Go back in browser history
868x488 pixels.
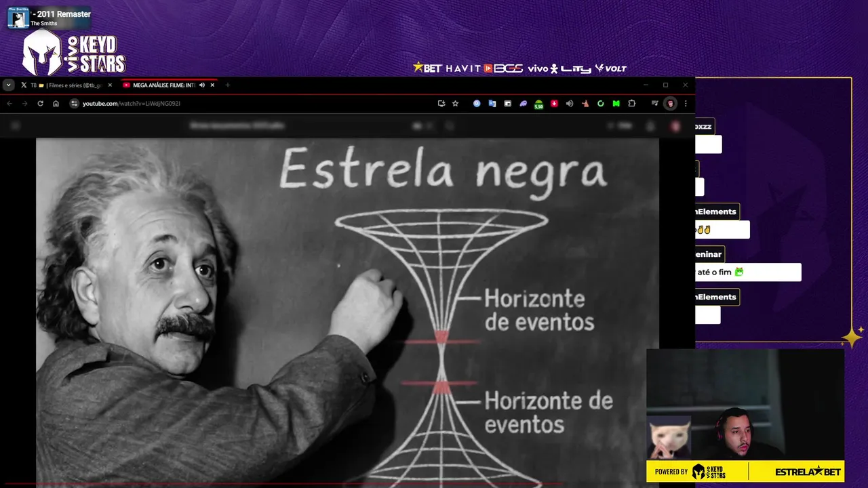tap(9, 104)
